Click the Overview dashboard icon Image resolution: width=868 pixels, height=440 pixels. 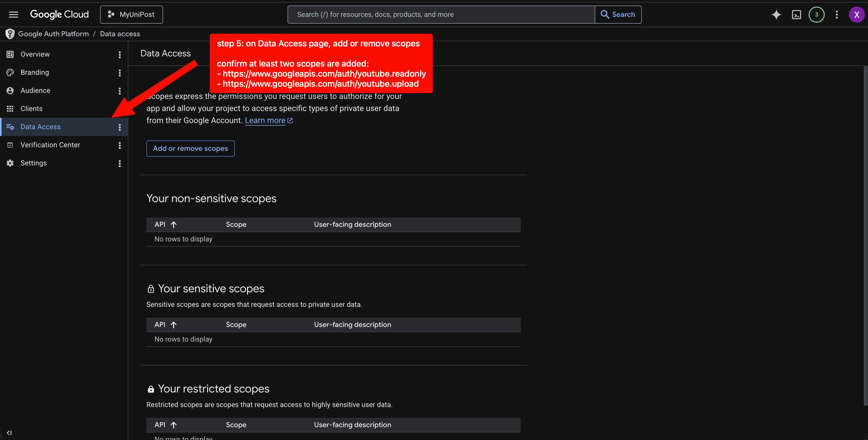[x=10, y=54]
